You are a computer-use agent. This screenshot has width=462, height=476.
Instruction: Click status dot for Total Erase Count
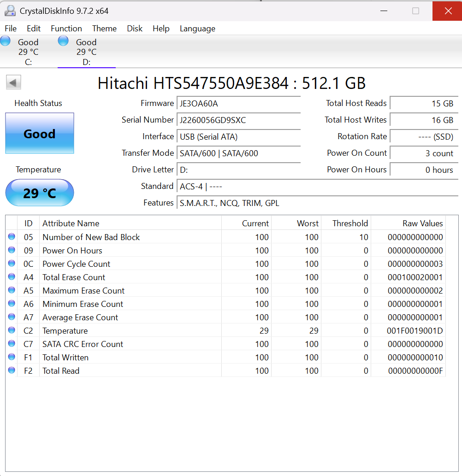click(x=12, y=276)
